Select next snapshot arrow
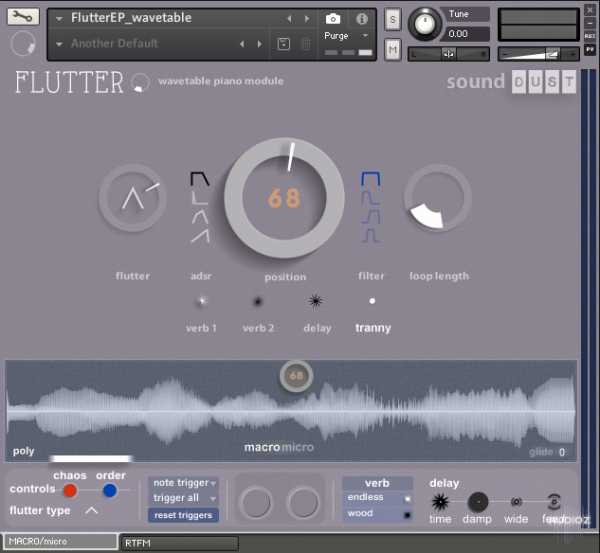This screenshot has width=600, height=553. (260, 44)
